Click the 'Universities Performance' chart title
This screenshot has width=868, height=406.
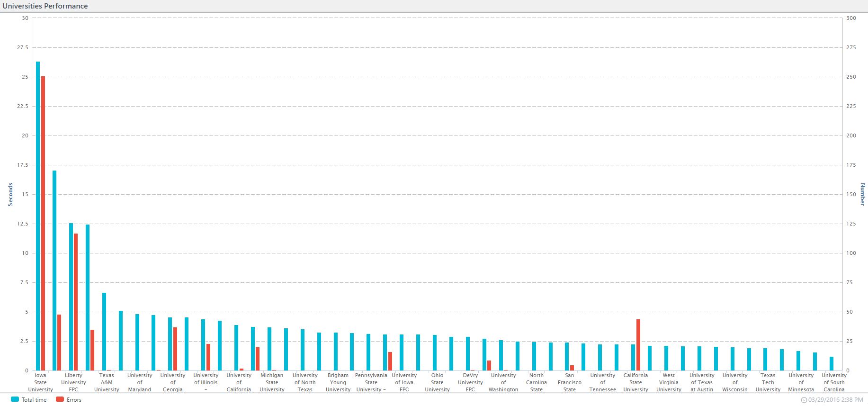45,6
